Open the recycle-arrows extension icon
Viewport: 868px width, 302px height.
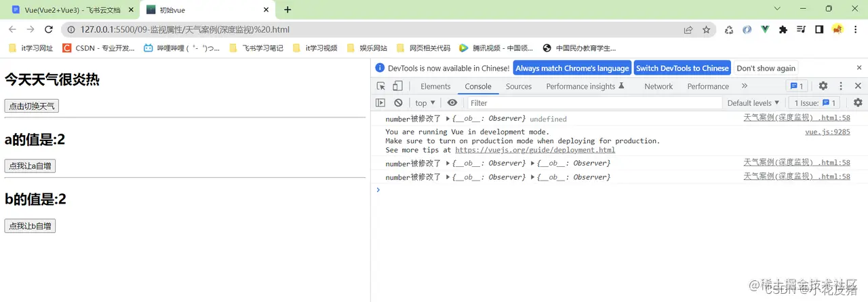pyautogui.click(x=729, y=30)
